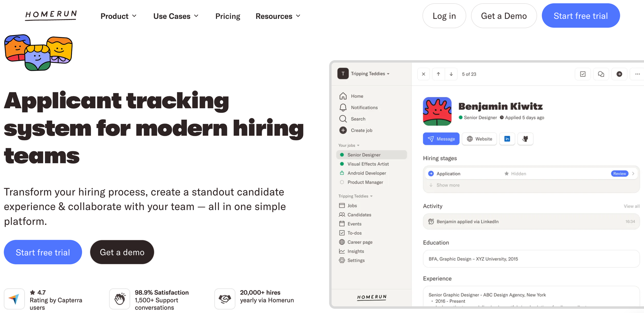Collapse the Your jobs section

[x=358, y=145]
